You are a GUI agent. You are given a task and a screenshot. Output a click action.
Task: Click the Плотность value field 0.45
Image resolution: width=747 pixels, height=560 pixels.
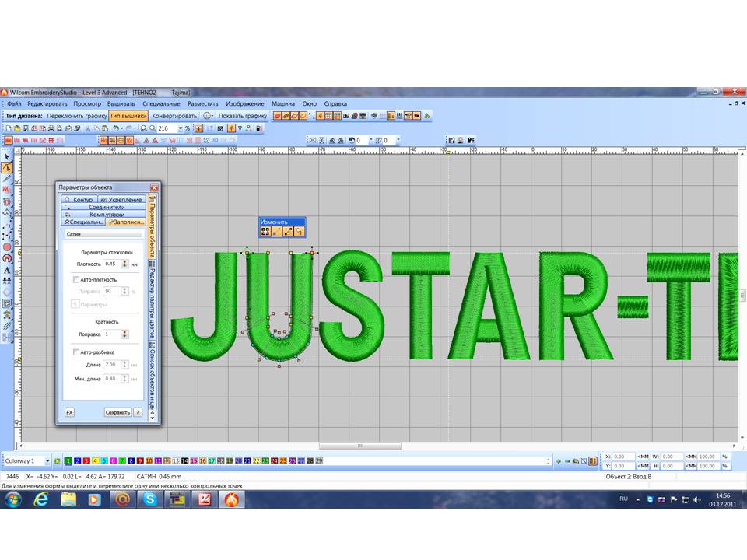coord(112,264)
